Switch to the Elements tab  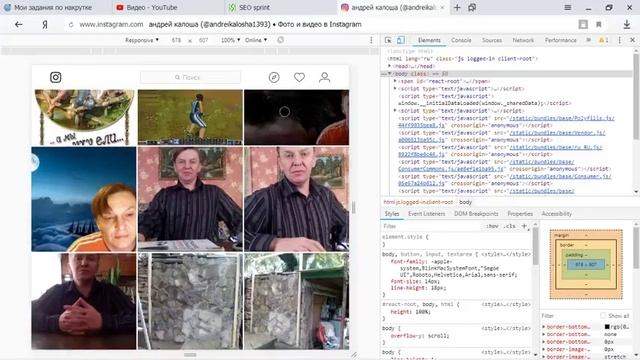[x=429, y=40]
